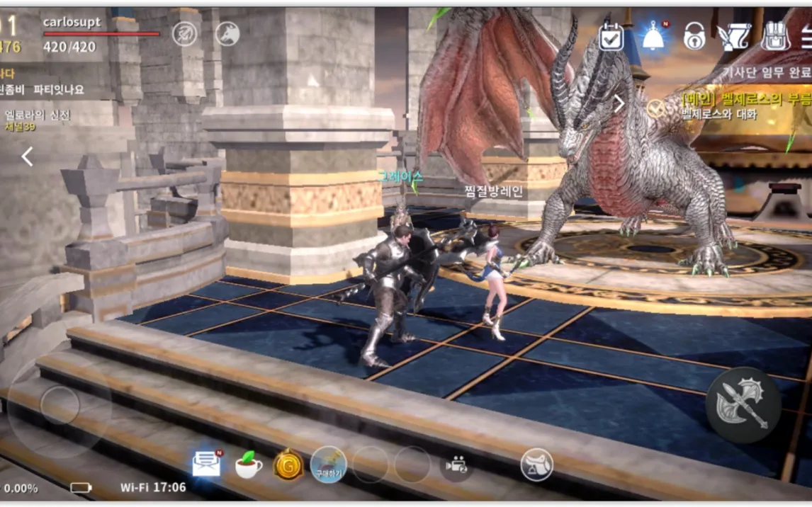Open the mail envelope icon
The height and width of the screenshot is (507, 812).
tap(206, 465)
